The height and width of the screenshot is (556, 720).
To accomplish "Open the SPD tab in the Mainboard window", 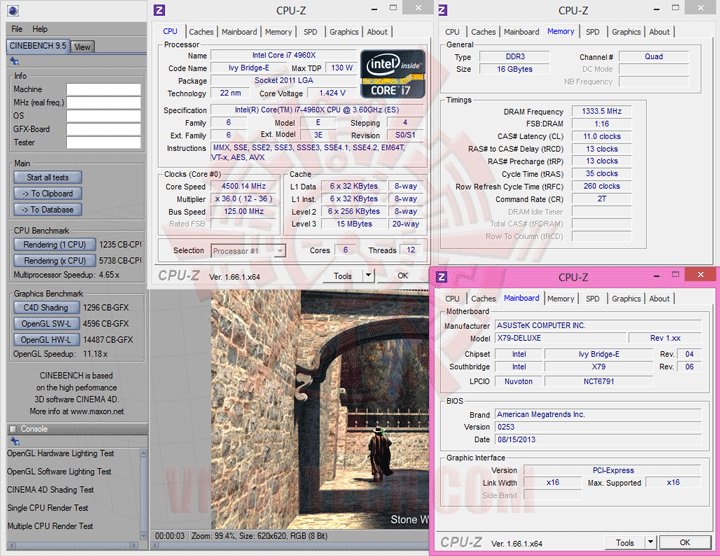I will [x=592, y=298].
